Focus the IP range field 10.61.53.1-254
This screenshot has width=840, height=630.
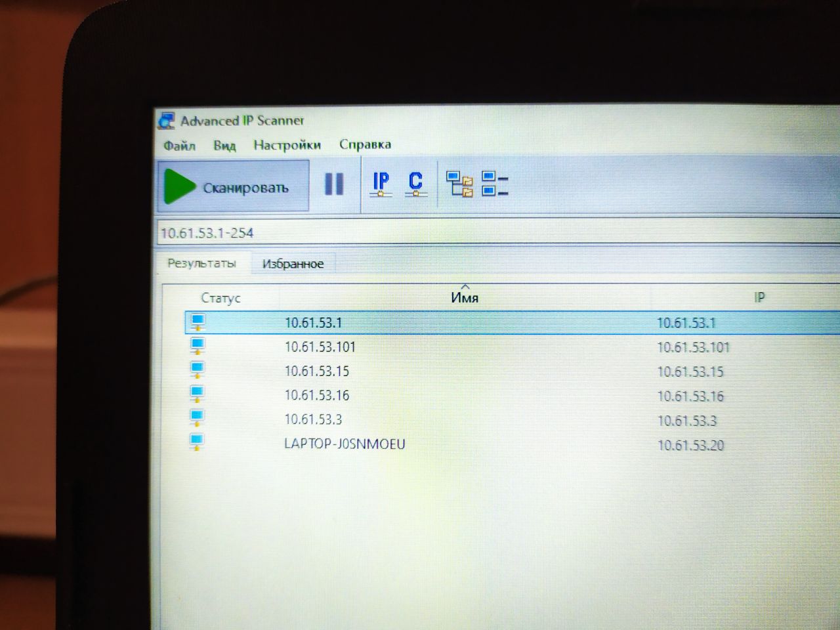pyautogui.click(x=499, y=232)
